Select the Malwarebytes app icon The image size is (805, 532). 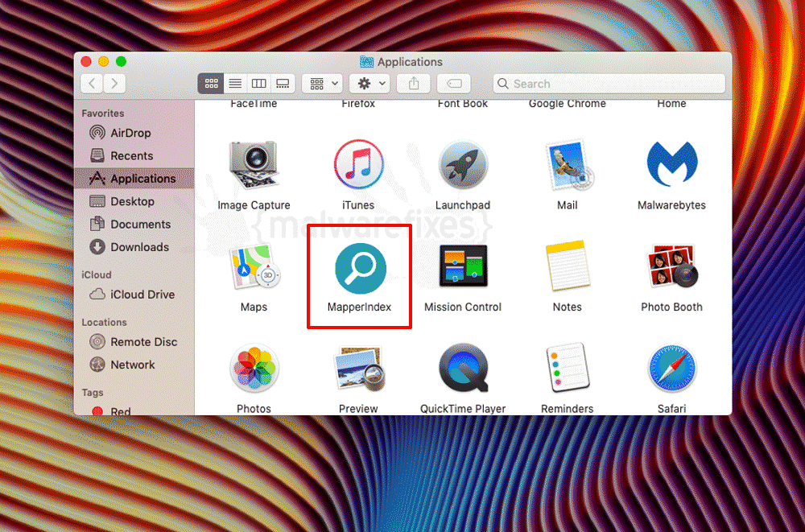[x=671, y=164]
